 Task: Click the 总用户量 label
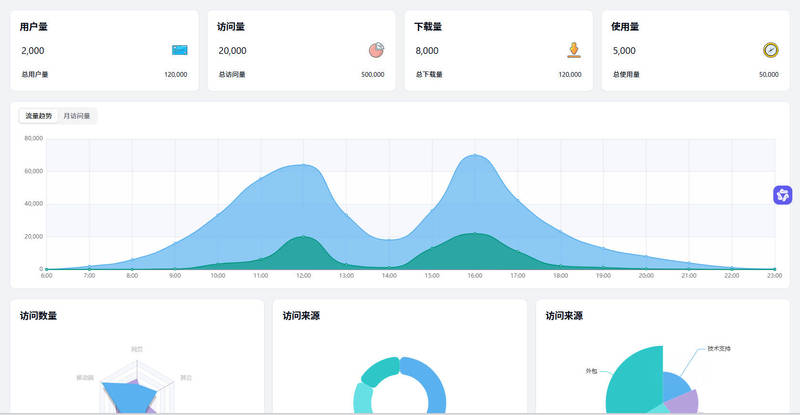(35, 75)
